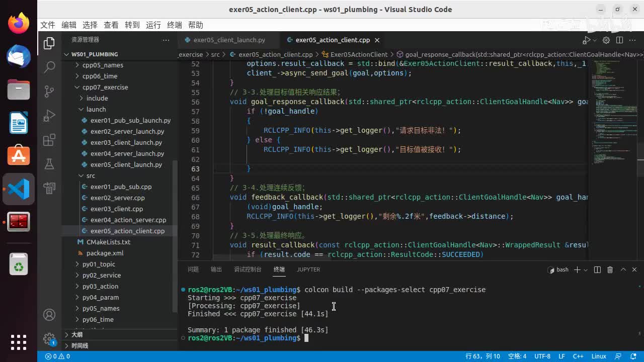644x362 pixels.
Task: Close the terminal panel
Action: coord(634,270)
